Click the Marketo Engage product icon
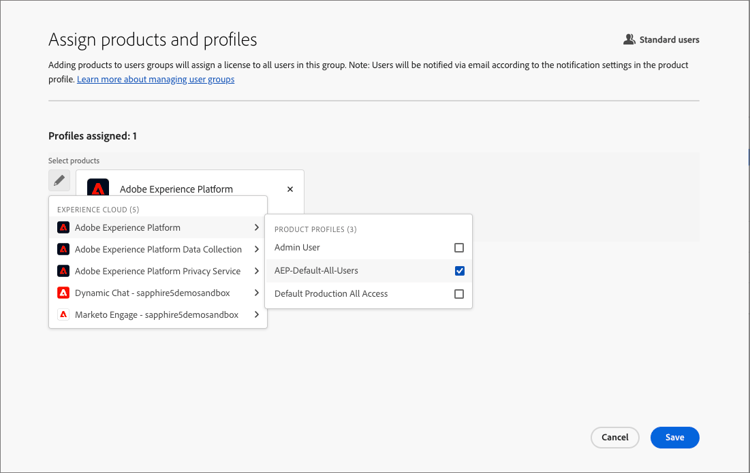750x473 pixels. 63,315
